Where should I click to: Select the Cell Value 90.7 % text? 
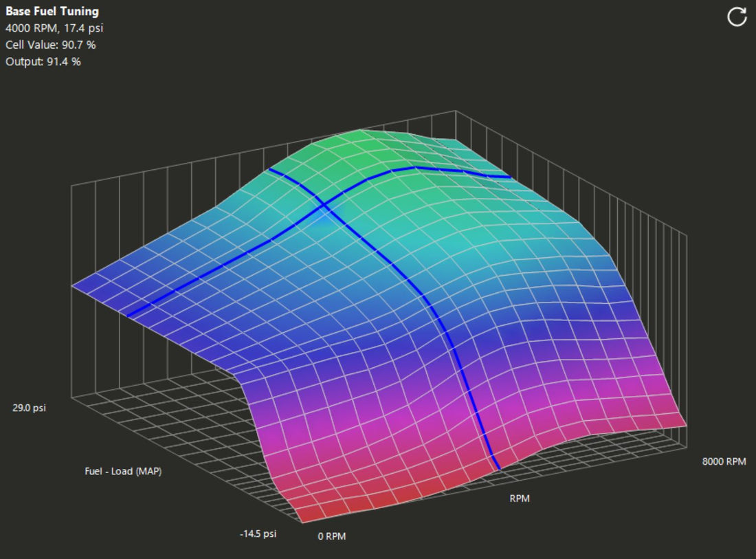pyautogui.click(x=50, y=45)
